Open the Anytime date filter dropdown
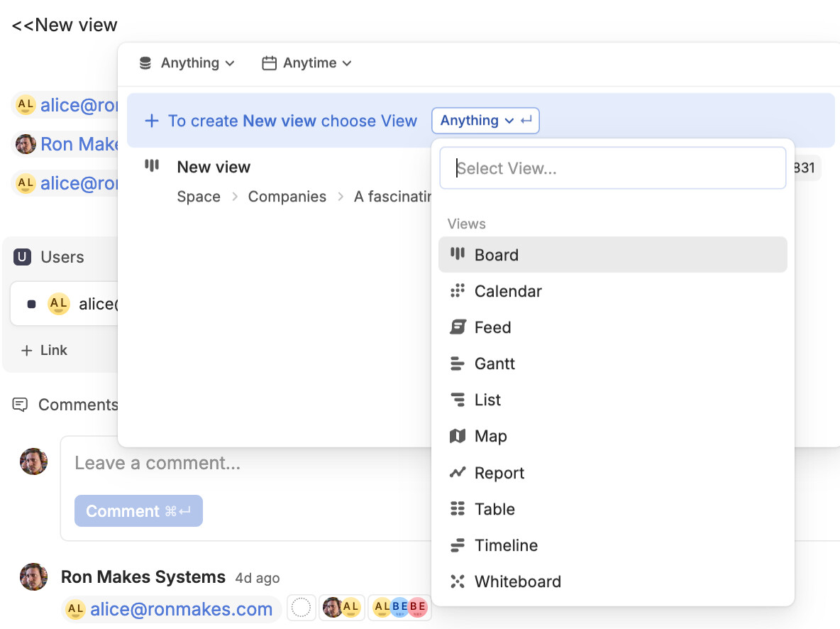The height and width of the screenshot is (629, 840). [x=307, y=63]
